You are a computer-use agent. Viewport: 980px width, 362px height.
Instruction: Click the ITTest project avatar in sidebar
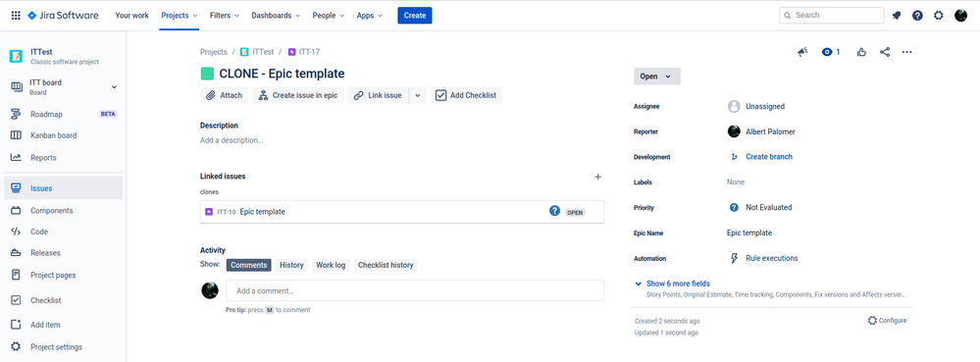[16, 56]
